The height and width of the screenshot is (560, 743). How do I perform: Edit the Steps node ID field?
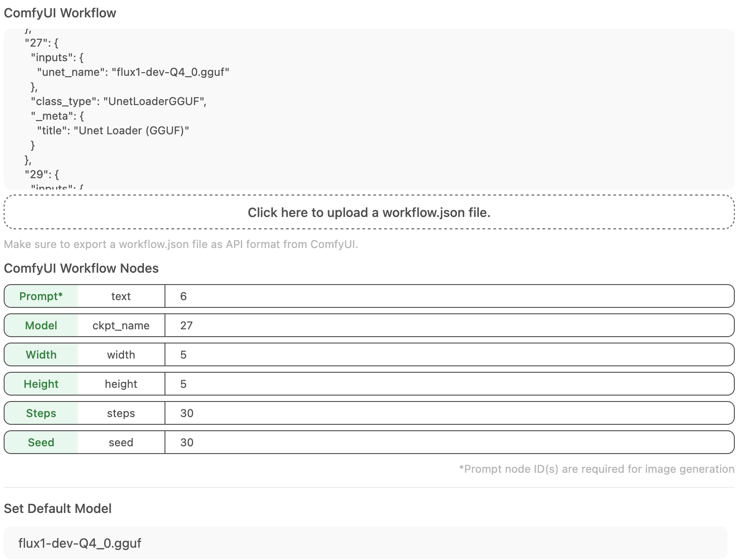449,413
